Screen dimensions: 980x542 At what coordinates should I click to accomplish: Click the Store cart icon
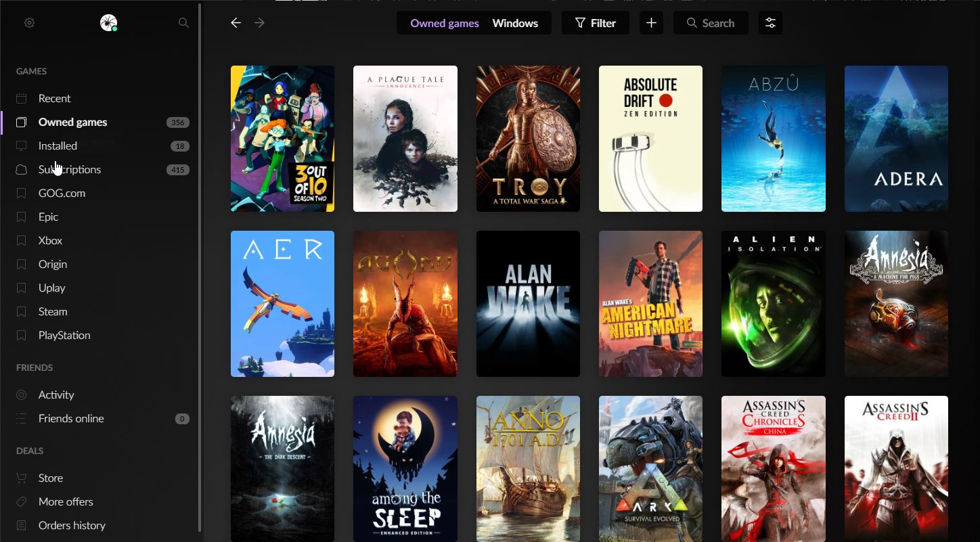[22, 478]
